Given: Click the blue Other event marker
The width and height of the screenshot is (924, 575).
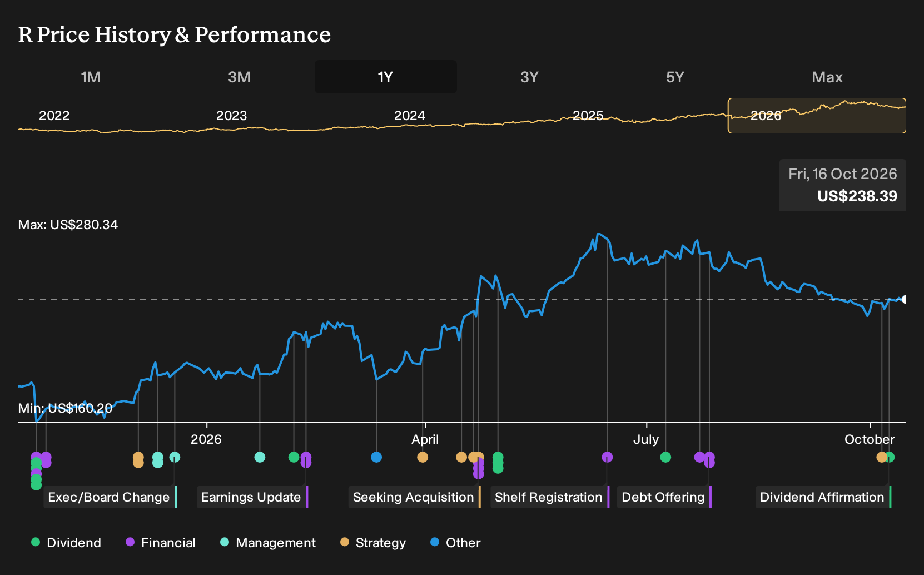Looking at the screenshot, I should coord(376,457).
